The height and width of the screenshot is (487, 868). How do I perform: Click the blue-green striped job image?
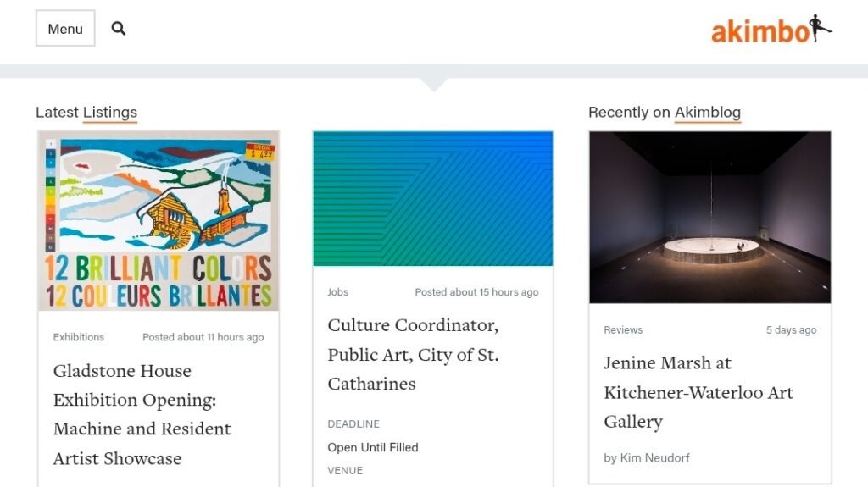click(433, 198)
